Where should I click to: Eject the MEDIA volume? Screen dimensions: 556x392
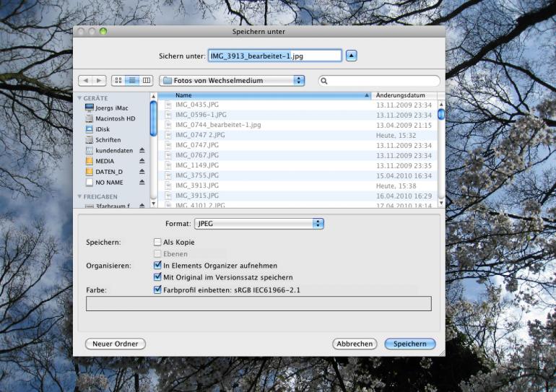click(x=142, y=161)
